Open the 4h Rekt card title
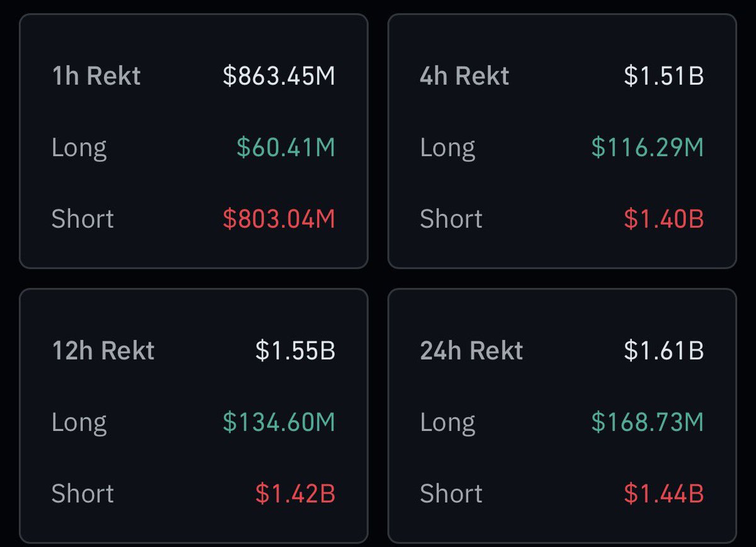Screen dimensions: 756x547 464,76
